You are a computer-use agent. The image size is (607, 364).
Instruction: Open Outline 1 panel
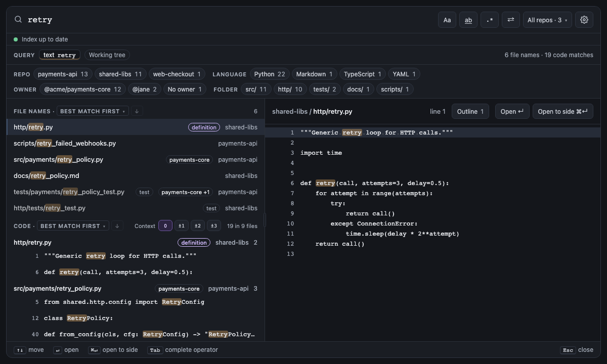(x=470, y=111)
